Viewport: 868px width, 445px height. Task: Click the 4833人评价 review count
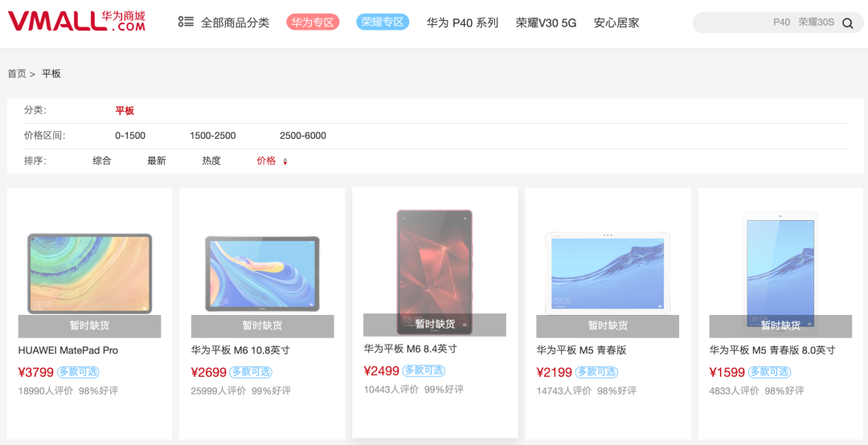pyautogui.click(x=734, y=390)
